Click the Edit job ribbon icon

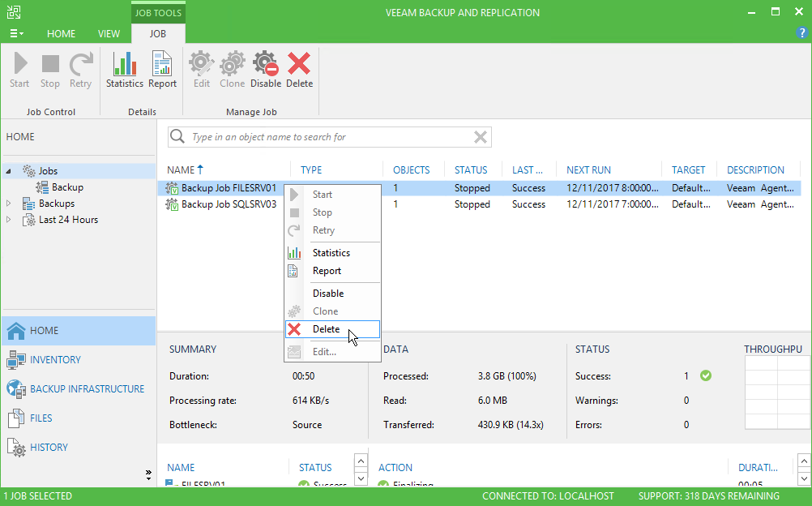point(202,70)
